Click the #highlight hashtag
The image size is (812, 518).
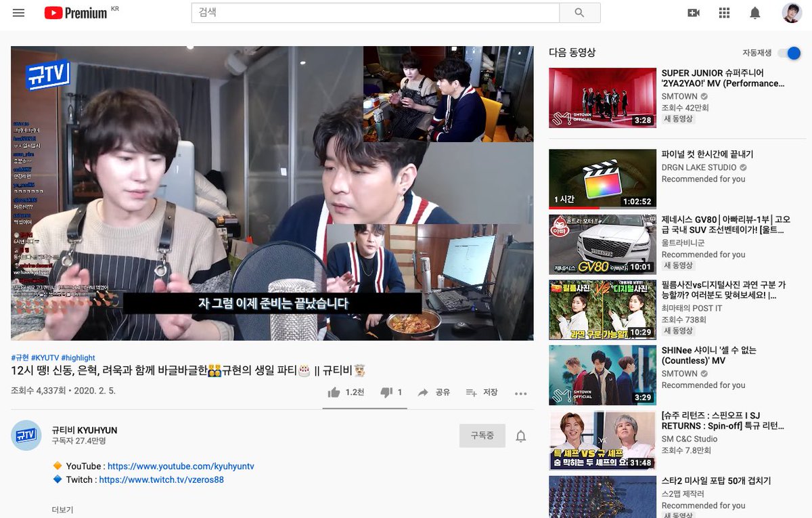pyautogui.click(x=78, y=358)
